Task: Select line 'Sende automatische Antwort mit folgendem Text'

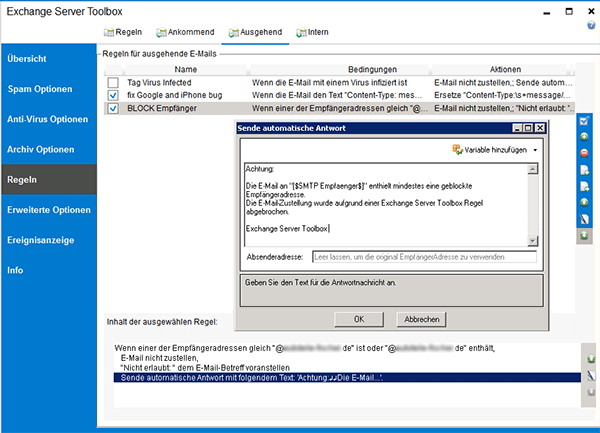Action: click(347, 378)
